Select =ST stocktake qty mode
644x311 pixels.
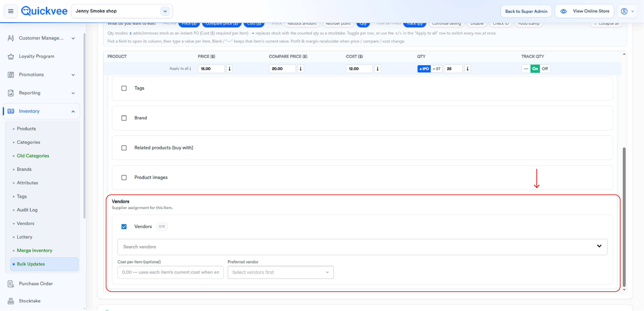click(437, 69)
